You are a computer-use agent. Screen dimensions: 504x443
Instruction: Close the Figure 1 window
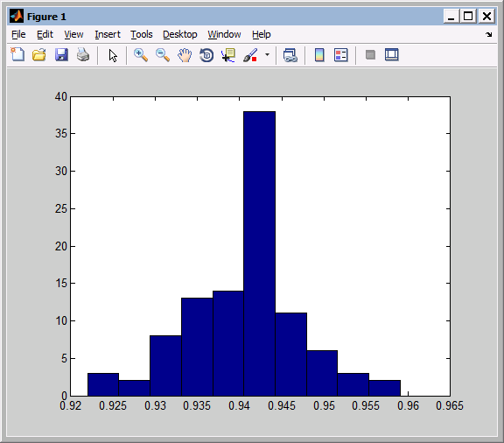point(486,16)
